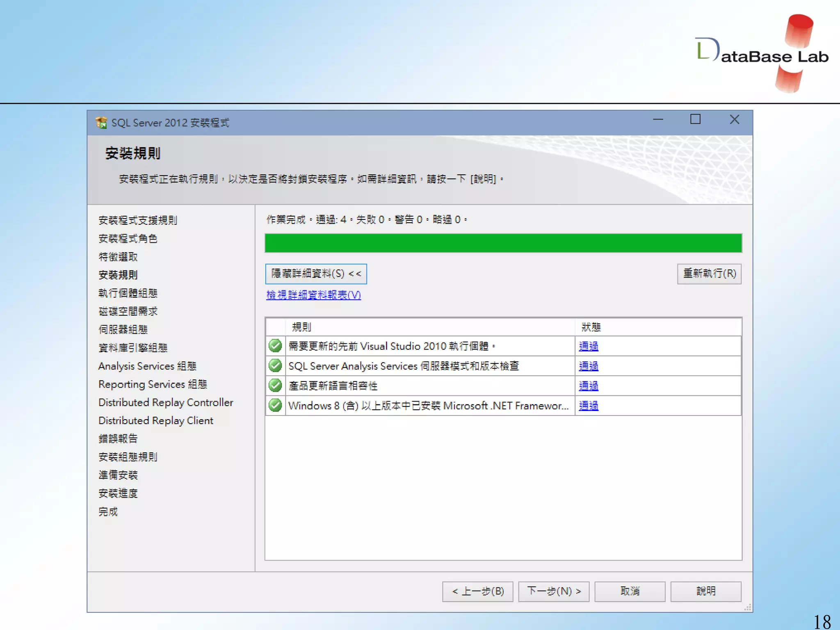
Task: Click the green completed progress bar
Action: pyautogui.click(x=503, y=243)
